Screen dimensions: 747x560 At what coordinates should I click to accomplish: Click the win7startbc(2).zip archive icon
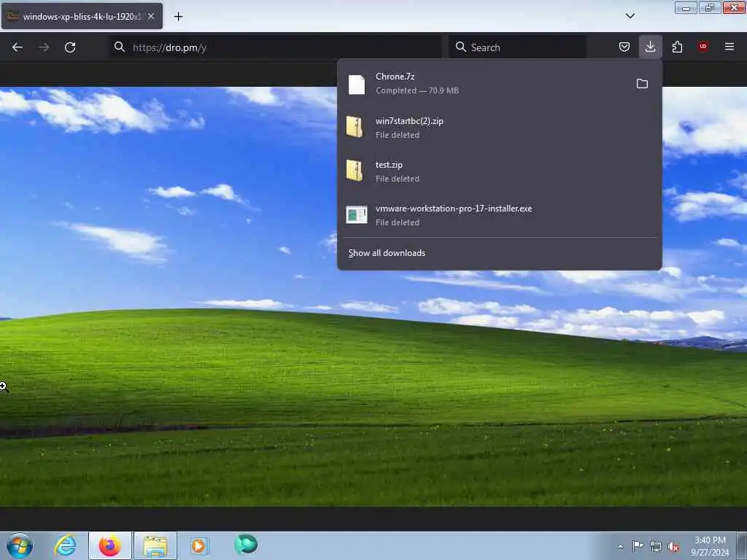tap(355, 127)
